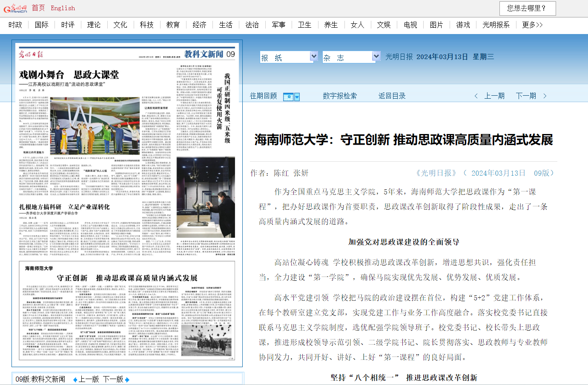Click the blue left arrow beside 上一版
The image size is (588, 385).
[x=75, y=379]
